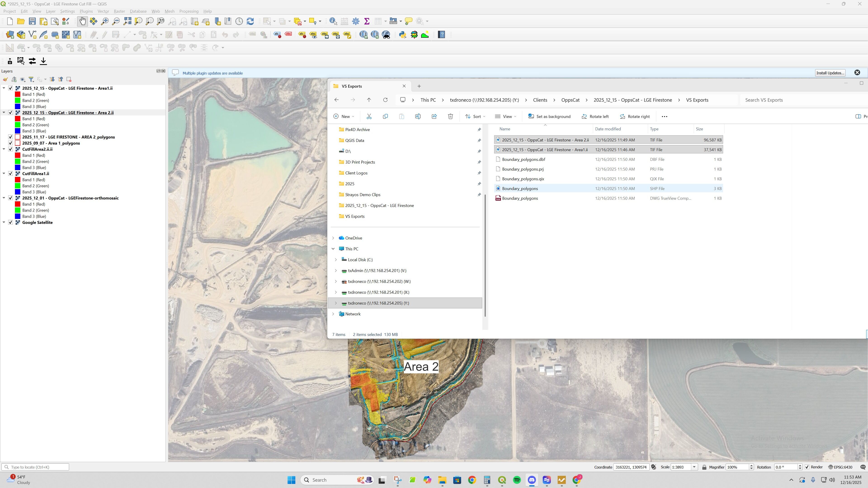Viewport: 868px width, 488px height.
Task: Collapse This PC in Explorer navigation pane
Action: click(333, 249)
